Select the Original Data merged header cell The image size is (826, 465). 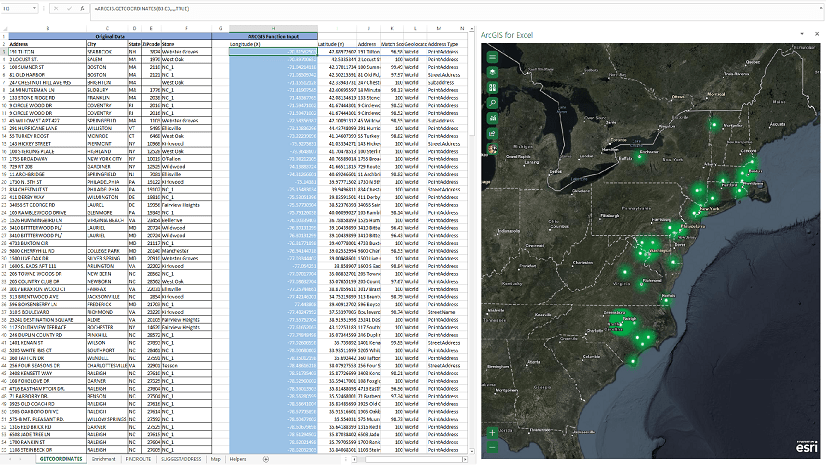coord(110,36)
